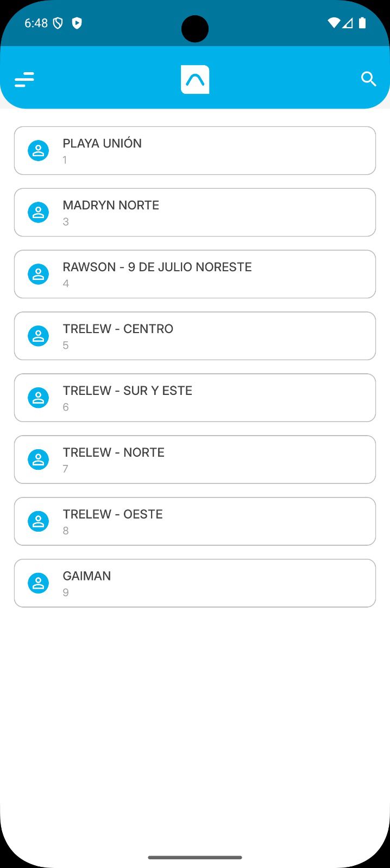The height and width of the screenshot is (868, 390).
Task: Tap the search magnifier icon
Action: pyautogui.click(x=368, y=79)
